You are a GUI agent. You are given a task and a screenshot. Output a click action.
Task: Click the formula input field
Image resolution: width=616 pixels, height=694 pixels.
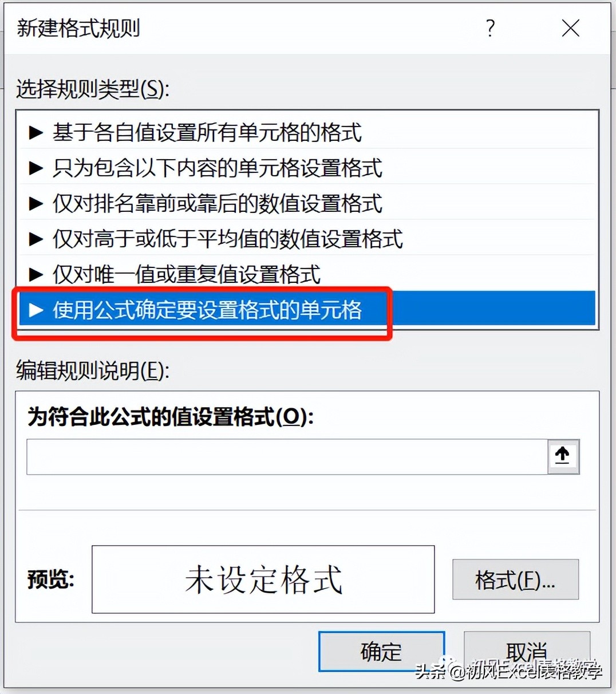287,456
